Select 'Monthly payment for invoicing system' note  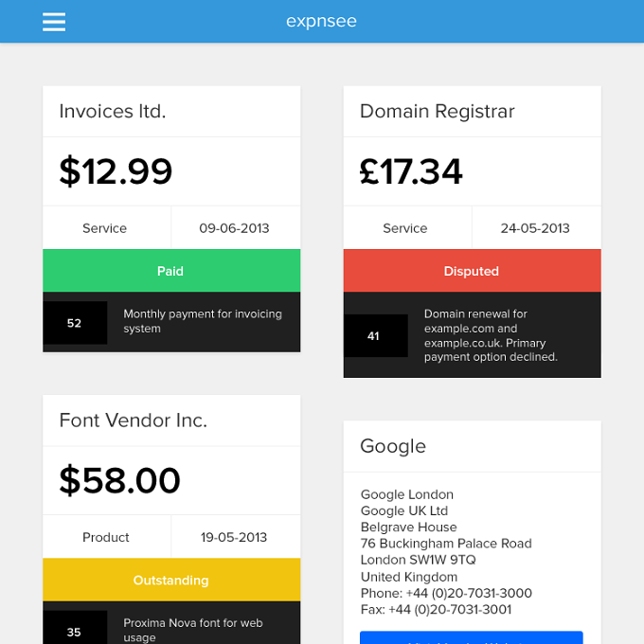tap(203, 321)
